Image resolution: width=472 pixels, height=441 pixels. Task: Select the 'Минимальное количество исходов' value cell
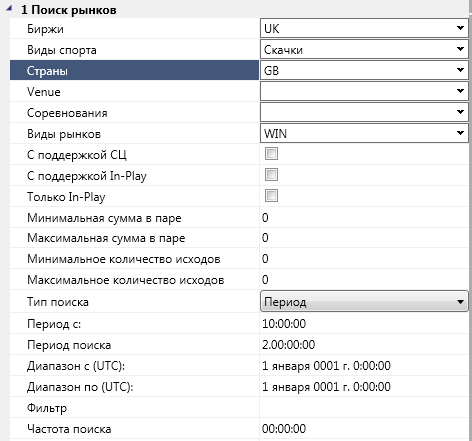(x=364, y=259)
